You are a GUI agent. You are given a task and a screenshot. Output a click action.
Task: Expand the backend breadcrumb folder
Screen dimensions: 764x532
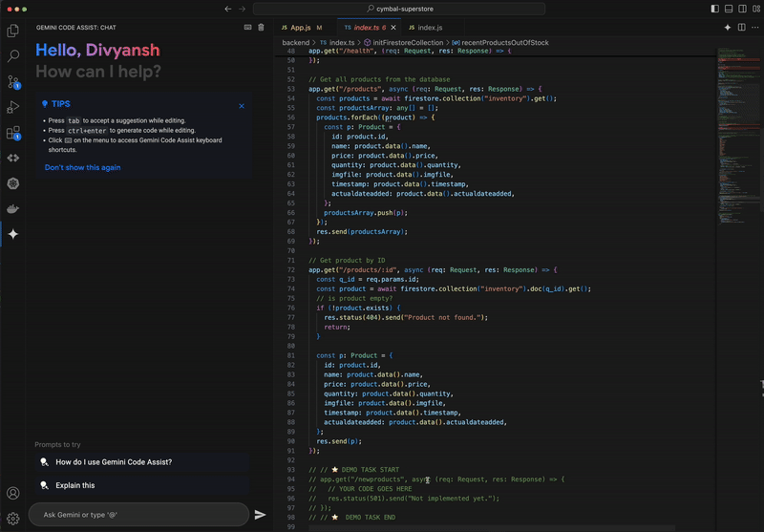click(295, 43)
